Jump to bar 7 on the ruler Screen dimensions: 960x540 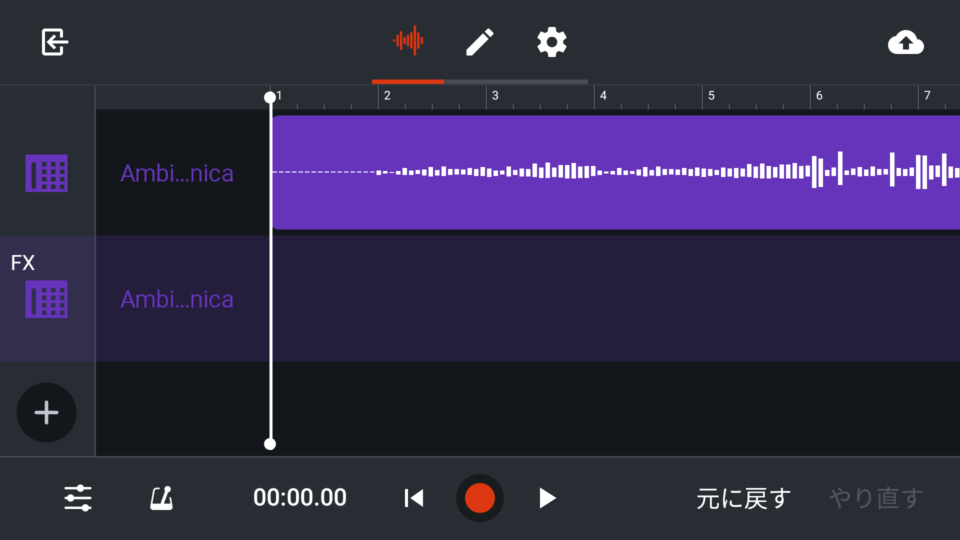(927, 96)
